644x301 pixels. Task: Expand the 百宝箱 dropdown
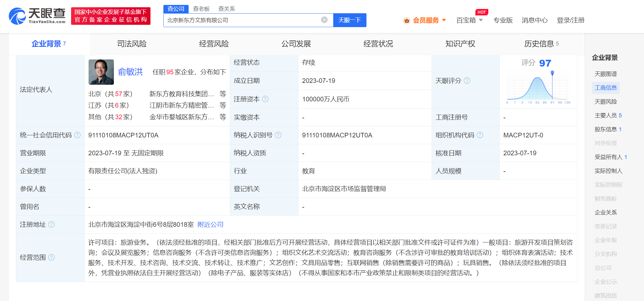tap(481, 20)
